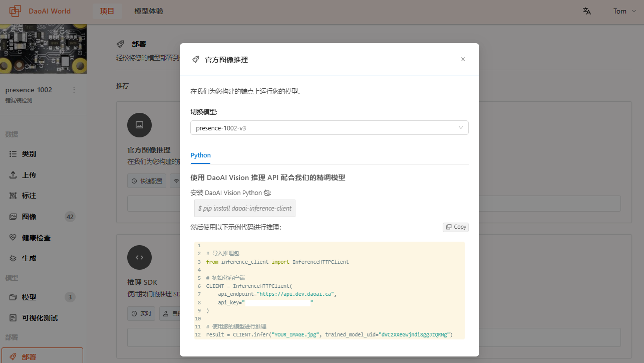The height and width of the screenshot is (363, 644).
Task: Click the rocket icon in dialog title
Action: 196,60
